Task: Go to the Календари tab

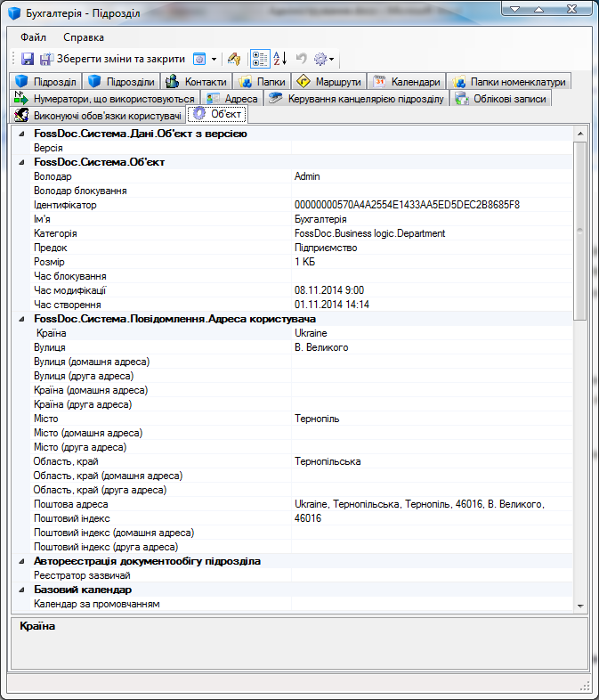Action: click(x=407, y=82)
